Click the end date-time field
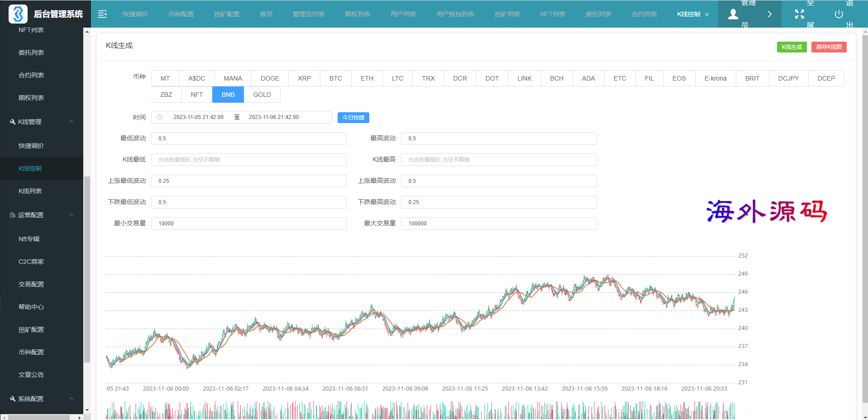This screenshot has width=868, height=420. (x=274, y=117)
